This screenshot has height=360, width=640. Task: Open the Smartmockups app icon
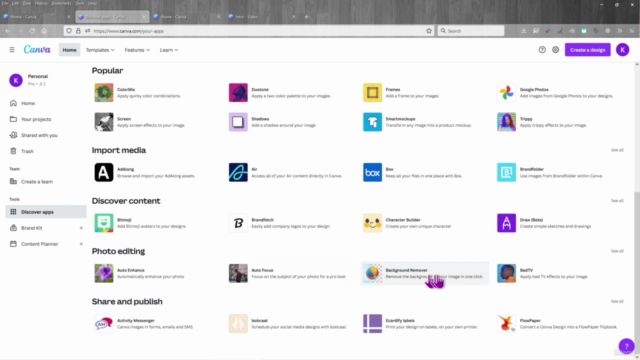click(x=372, y=122)
